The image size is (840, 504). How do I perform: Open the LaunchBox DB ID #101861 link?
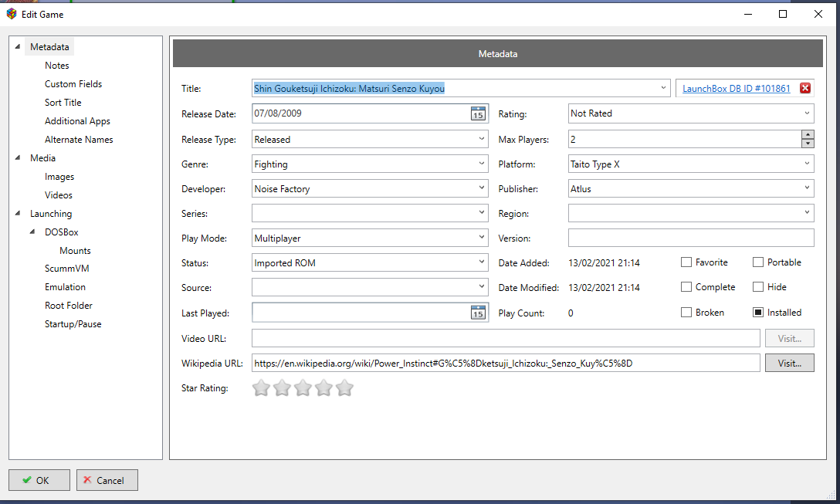point(736,89)
